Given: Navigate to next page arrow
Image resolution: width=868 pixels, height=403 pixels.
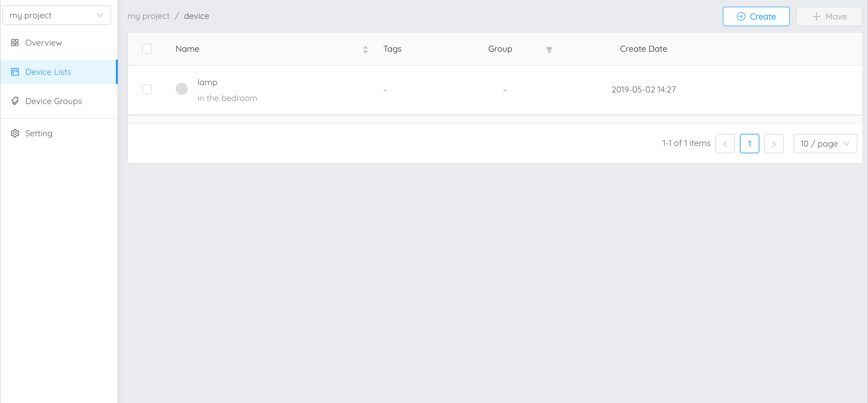Looking at the screenshot, I should coord(775,143).
